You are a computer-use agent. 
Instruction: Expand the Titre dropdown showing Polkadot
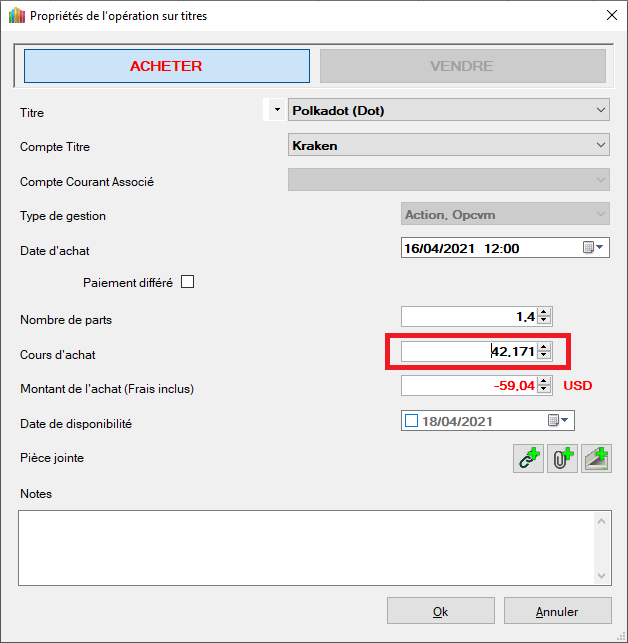[600, 110]
